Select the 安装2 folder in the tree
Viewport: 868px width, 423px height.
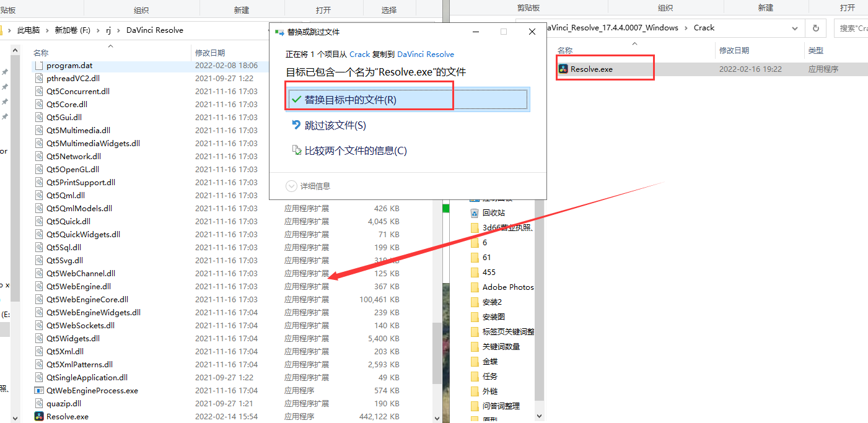(492, 302)
